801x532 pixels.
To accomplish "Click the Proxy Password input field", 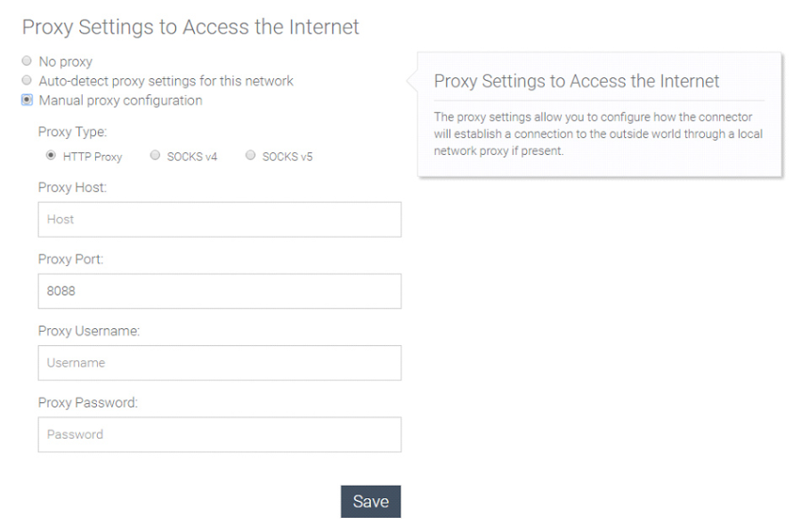I will tap(220, 434).
